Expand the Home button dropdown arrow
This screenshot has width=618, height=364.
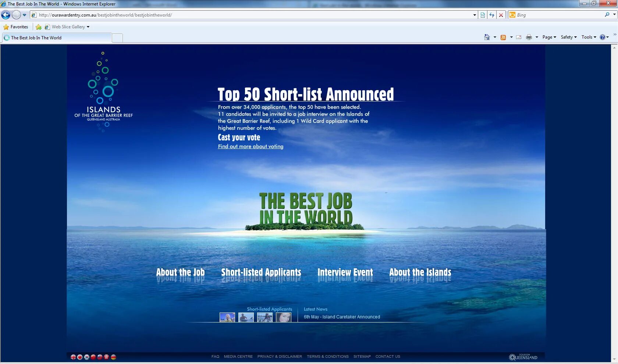(495, 37)
